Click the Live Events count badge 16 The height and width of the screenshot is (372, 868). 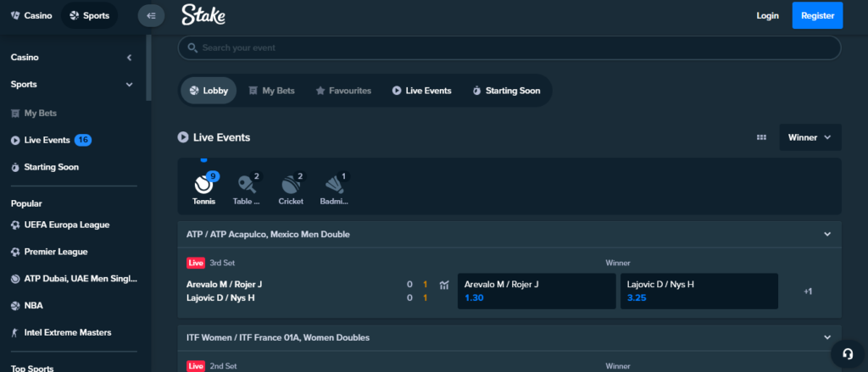click(83, 140)
